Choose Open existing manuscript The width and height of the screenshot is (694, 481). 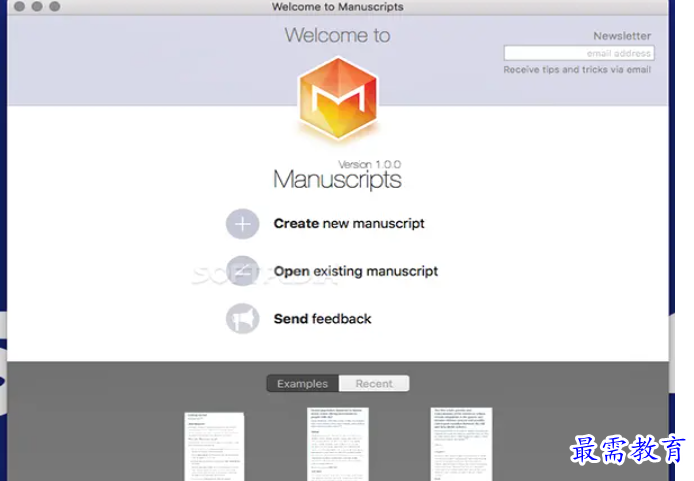click(356, 271)
